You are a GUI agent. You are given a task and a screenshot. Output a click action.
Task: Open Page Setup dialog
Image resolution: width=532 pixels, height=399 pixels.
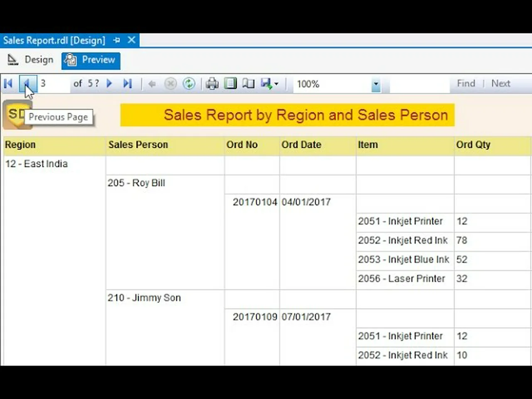pos(248,84)
